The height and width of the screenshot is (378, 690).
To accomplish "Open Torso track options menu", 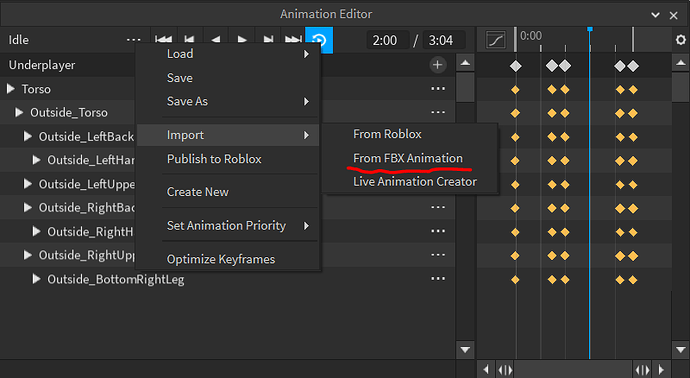I will click(438, 89).
